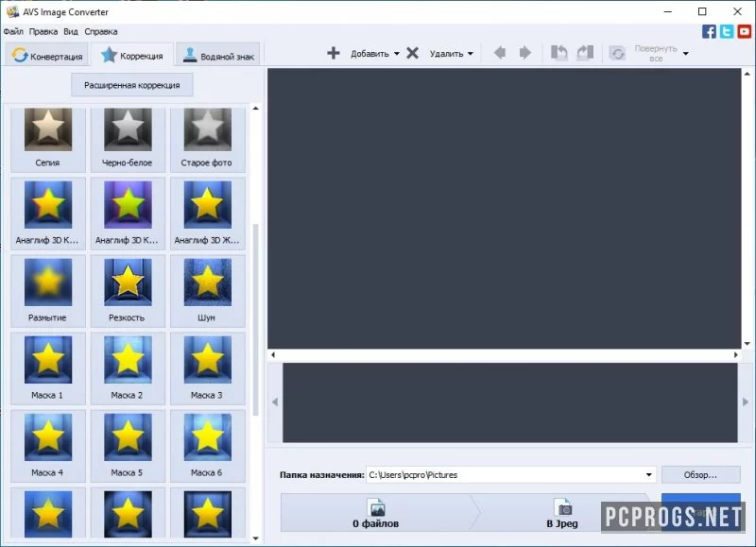Image resolution: width=756 pixels, height=547 pixels.
Task: Click preview horizontal scroll right arrow
Action: pos(736,354)
